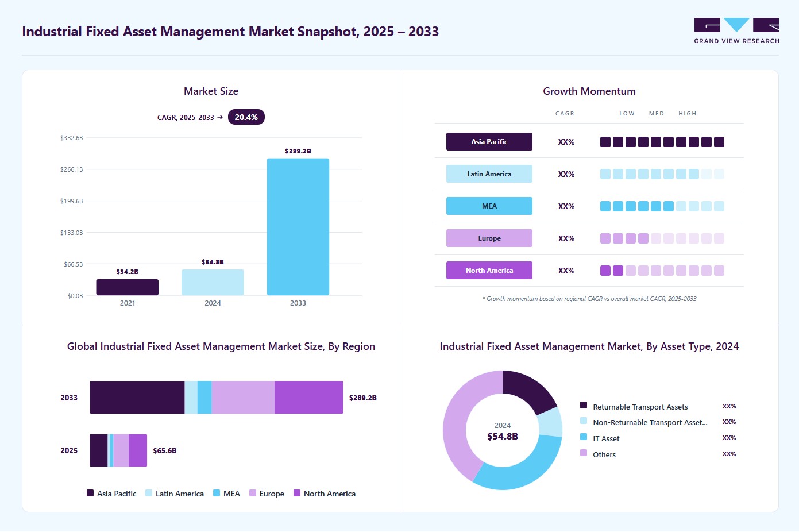
Task: Click the MEA legend swatch
Action: pos(217,493)
